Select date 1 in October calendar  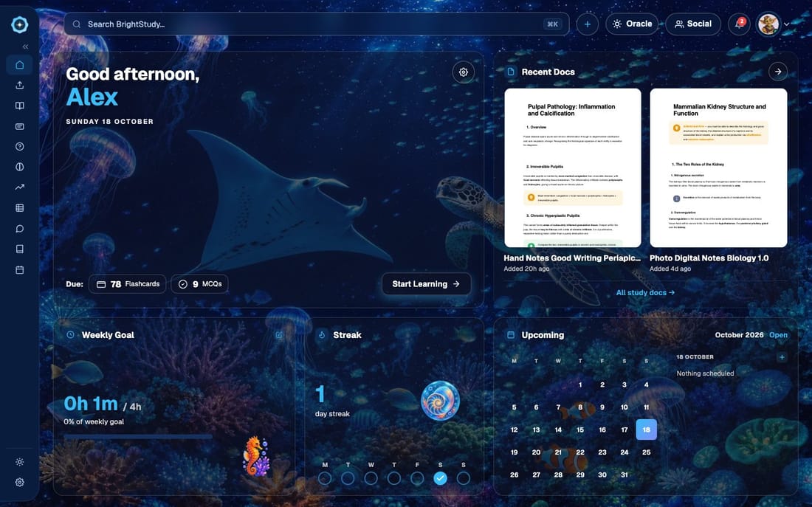(580, 384)
